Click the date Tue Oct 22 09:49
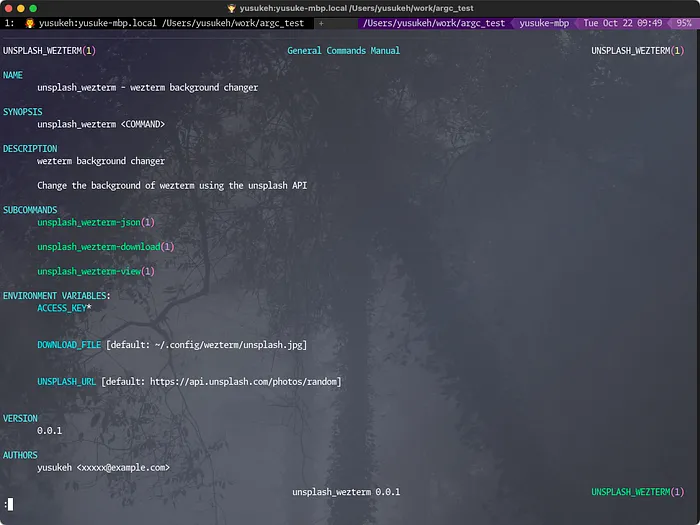Screen dimensions: 700x525 coord(623,23)
